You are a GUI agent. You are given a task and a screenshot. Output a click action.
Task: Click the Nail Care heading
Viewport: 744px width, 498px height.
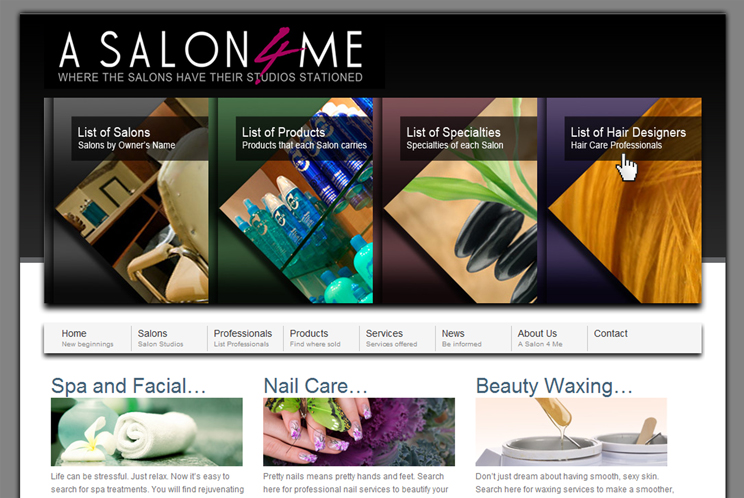click(316, 386)
